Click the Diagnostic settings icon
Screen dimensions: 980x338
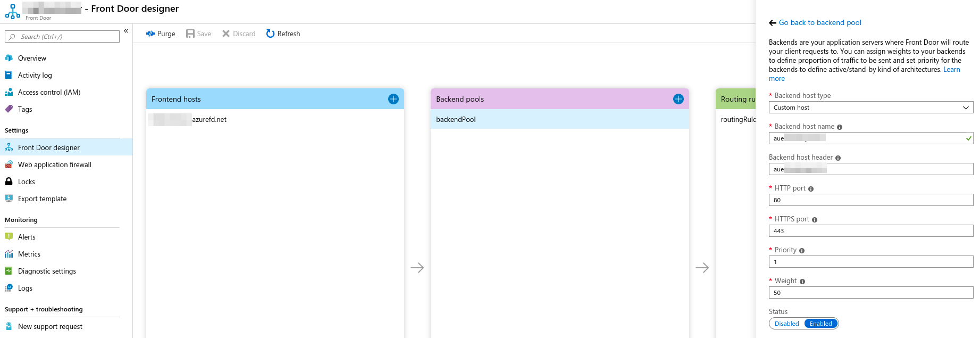coord(9,271)
